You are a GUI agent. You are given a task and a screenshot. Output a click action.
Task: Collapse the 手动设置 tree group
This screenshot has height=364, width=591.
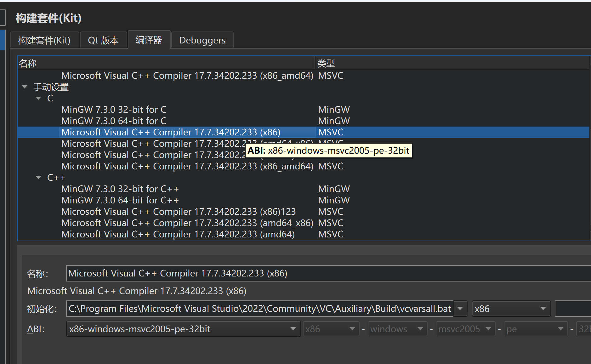click(25, 87)
